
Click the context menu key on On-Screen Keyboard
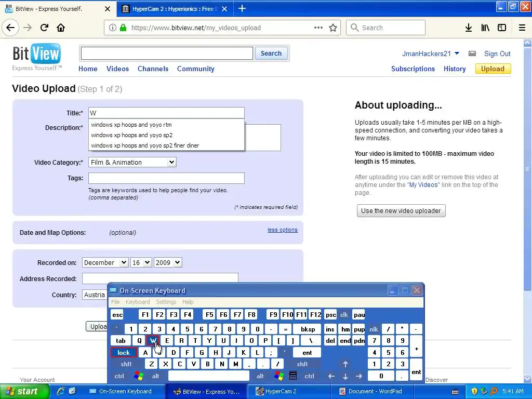pos(293,376)
